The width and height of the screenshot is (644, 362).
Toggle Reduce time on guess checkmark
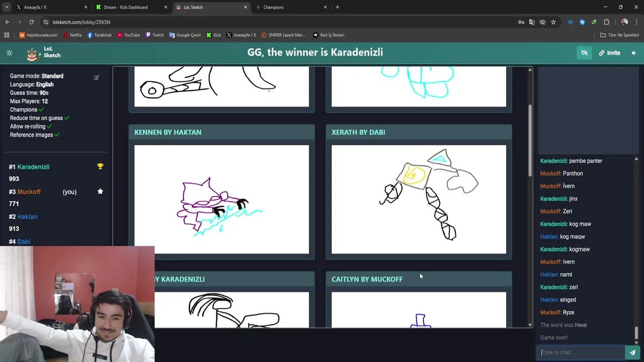pyautogui.click(x=67, y=118)
